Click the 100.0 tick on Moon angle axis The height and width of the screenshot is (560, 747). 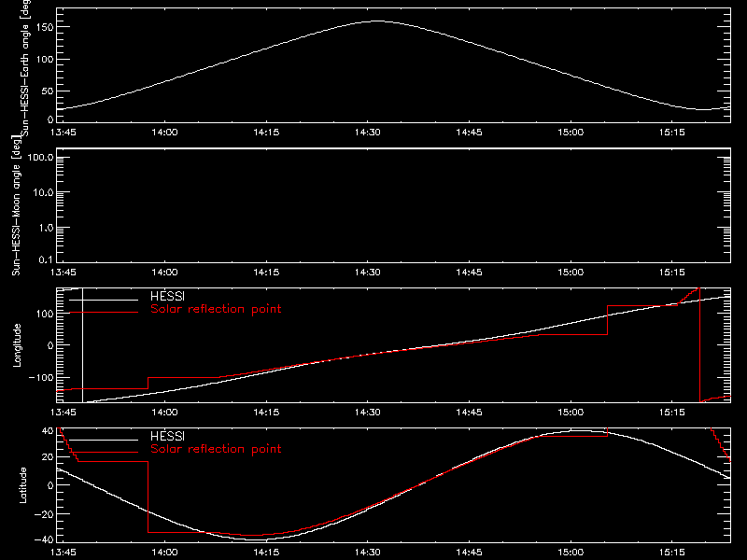click(x=40, y=158)
